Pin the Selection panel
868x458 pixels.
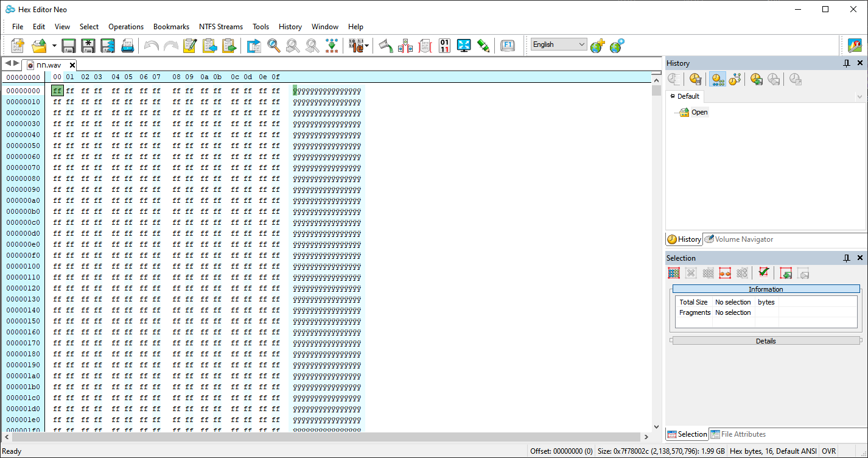pos(846,258)
